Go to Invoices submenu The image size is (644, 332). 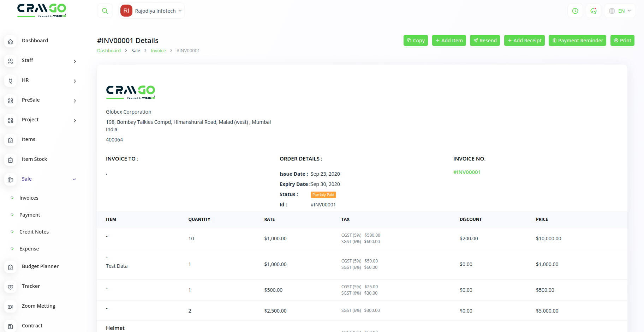click(x=29, y=198)
